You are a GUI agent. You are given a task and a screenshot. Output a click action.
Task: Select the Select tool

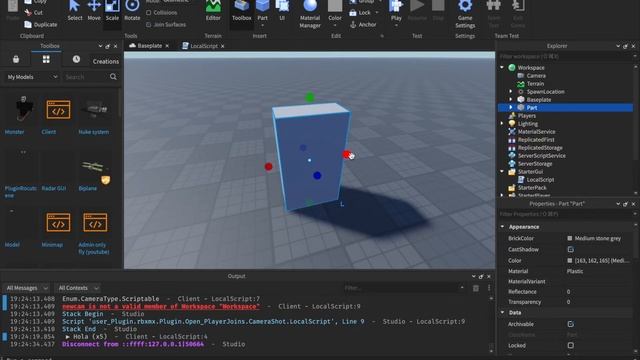[x=74, y=11]
